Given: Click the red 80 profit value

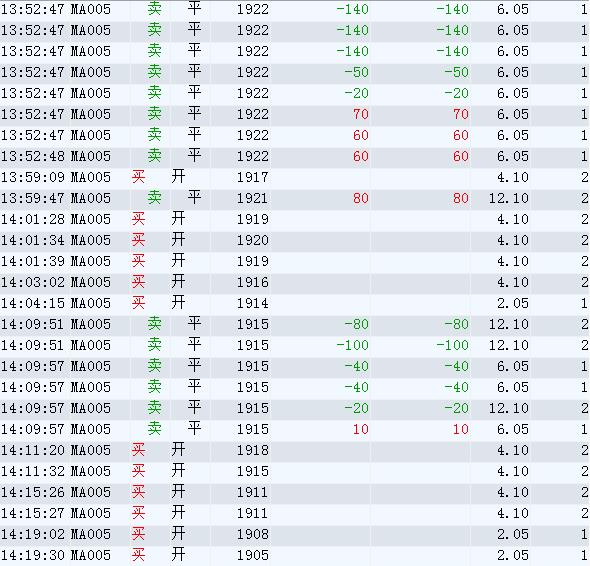Looking at the screenshot, I should tap(360, 198).
